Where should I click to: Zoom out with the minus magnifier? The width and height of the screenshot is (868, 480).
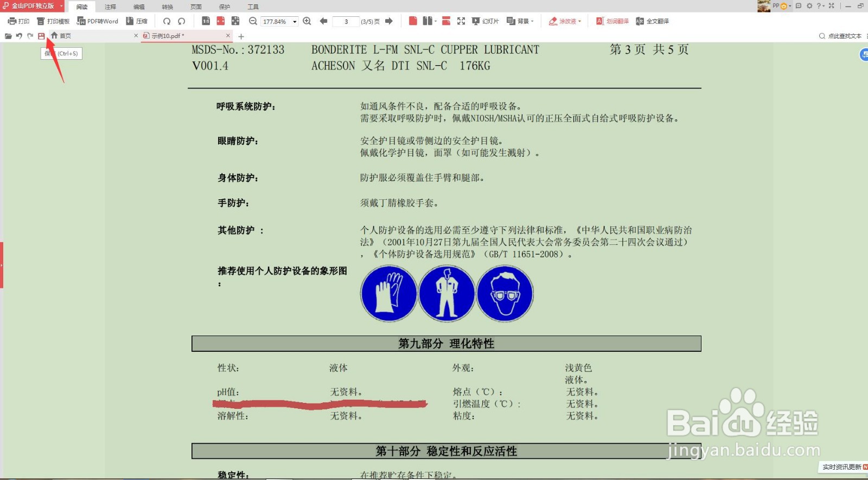tap(253, 21)
